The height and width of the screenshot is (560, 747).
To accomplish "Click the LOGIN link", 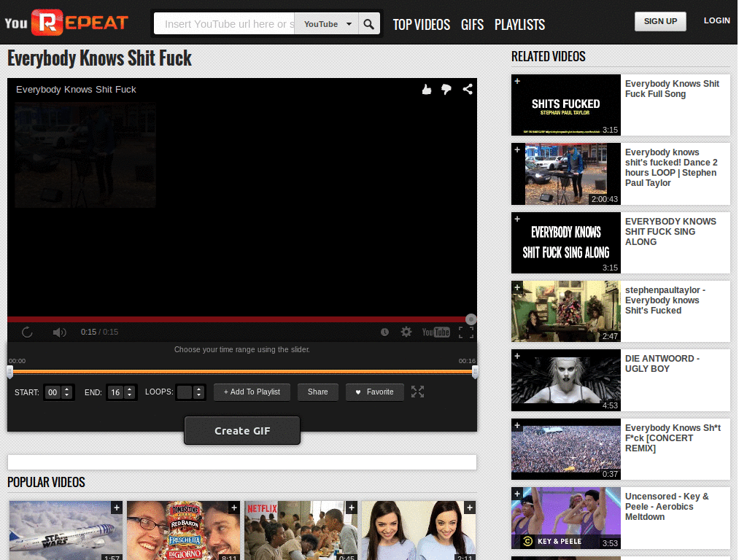I will point(716,20).
